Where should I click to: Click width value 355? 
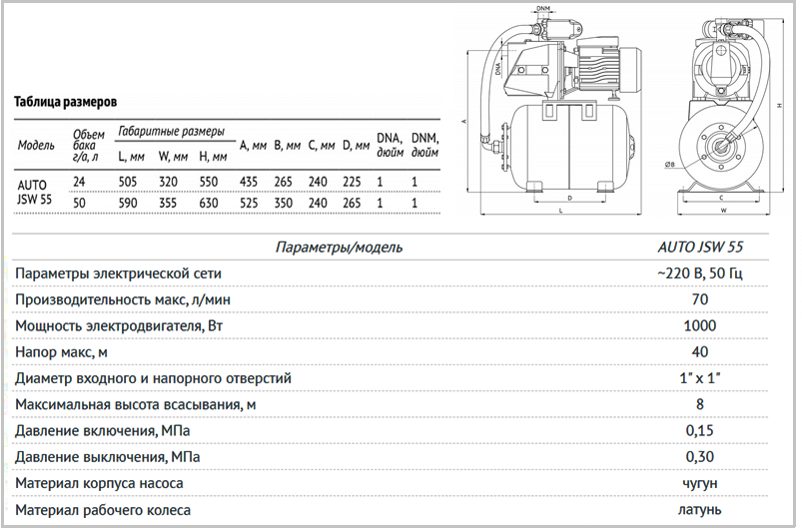point(168,203)
